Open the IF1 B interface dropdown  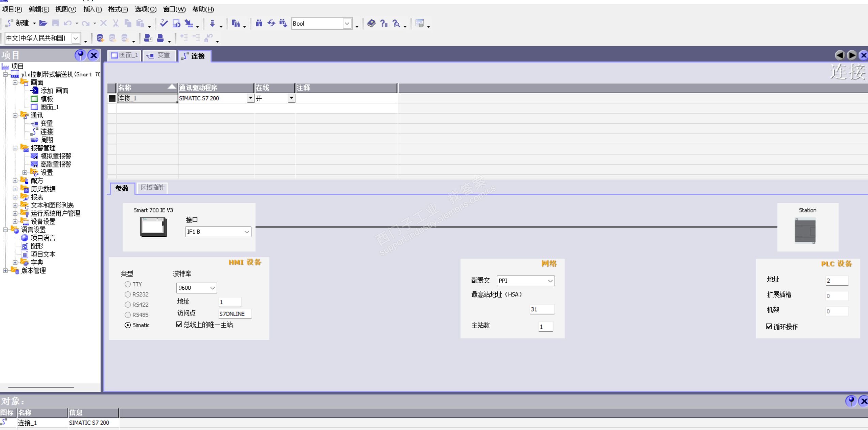[246, 232]
